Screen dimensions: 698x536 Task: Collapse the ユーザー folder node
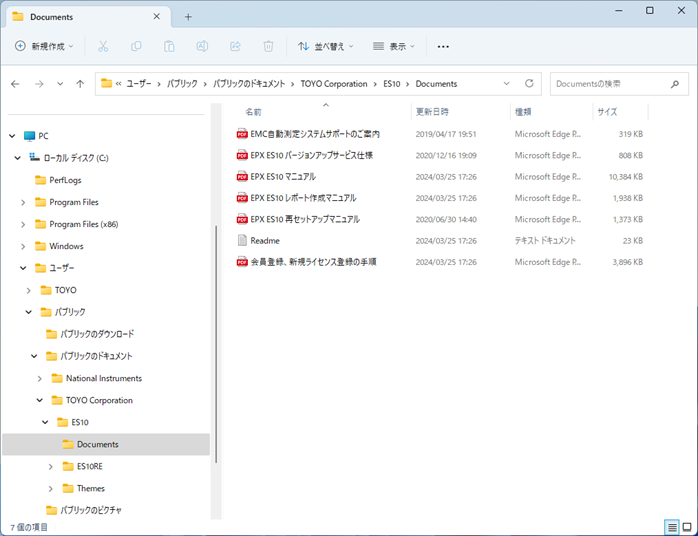(23, 268)
